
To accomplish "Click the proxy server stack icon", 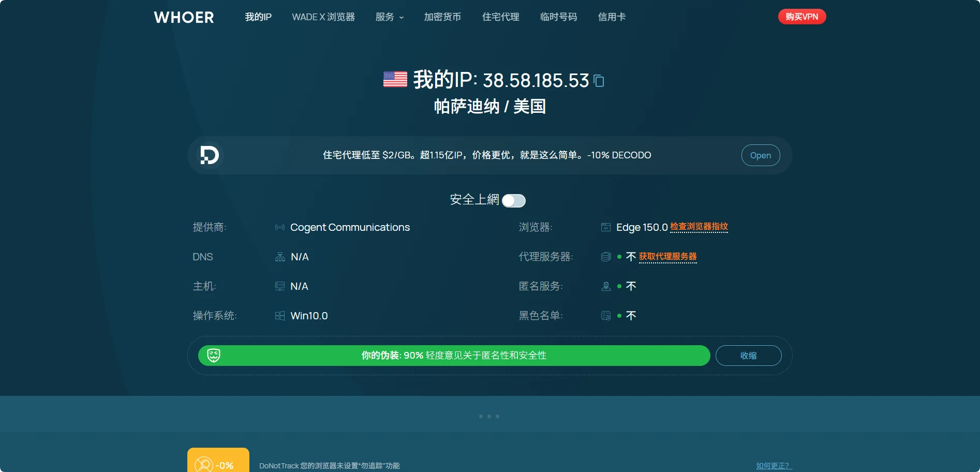I will (x=606, y=257).
